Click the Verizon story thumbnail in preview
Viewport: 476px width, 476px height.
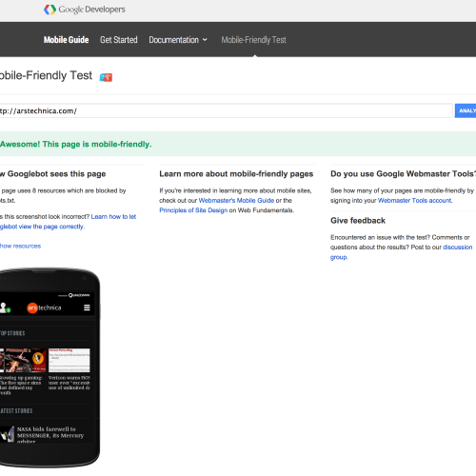click(x=69, y=360)
